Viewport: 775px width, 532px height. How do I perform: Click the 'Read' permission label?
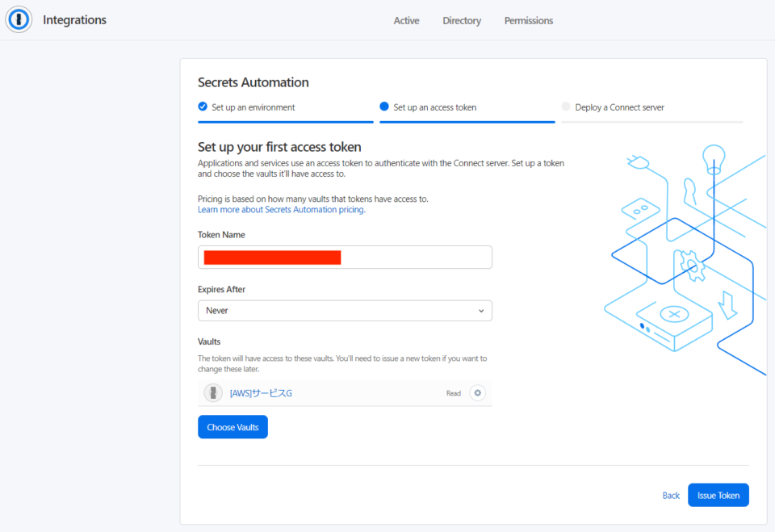(453, 394)
